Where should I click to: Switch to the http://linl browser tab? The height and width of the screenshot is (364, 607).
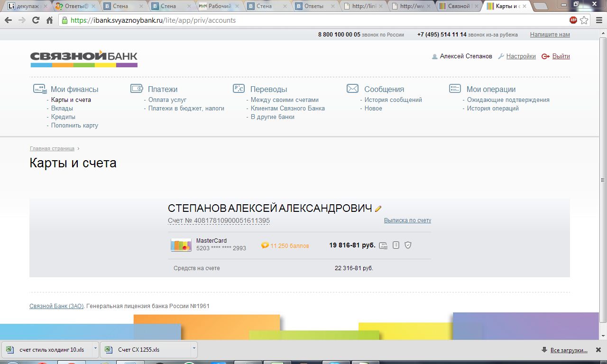(364, 6)
